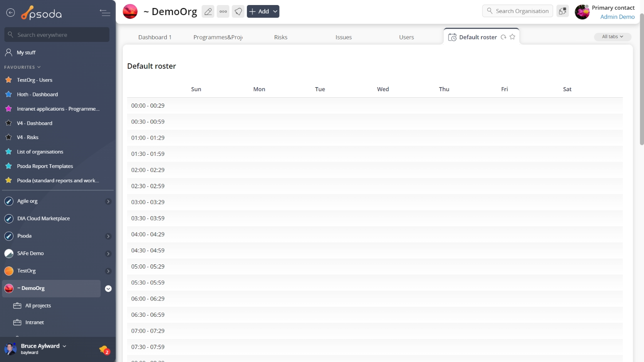Expand the Psoda organisation chevron
This screenshot has width=644, height=362.
pos(108,236)
